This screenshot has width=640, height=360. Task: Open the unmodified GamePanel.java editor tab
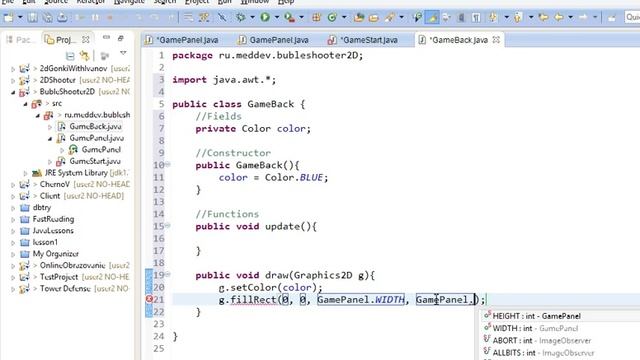pyautogui.click(x=273, y=40)
